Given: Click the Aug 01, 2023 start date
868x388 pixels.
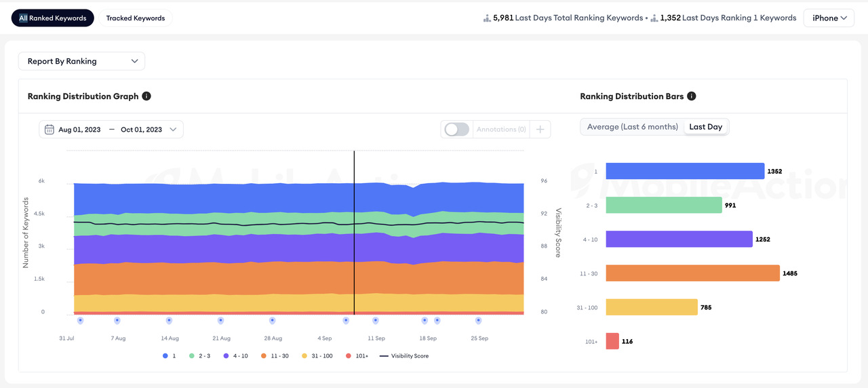Looking at the screenshot, I should click(79, 130).
